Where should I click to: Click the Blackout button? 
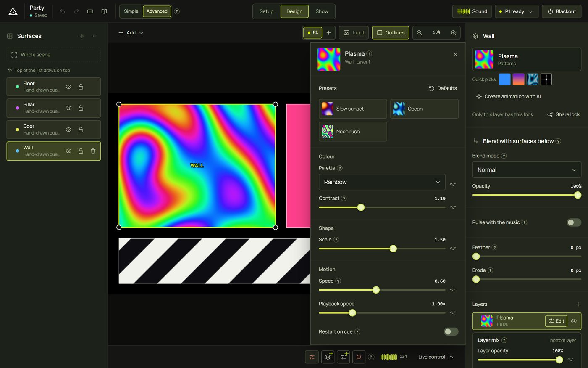tap(562, 11)
